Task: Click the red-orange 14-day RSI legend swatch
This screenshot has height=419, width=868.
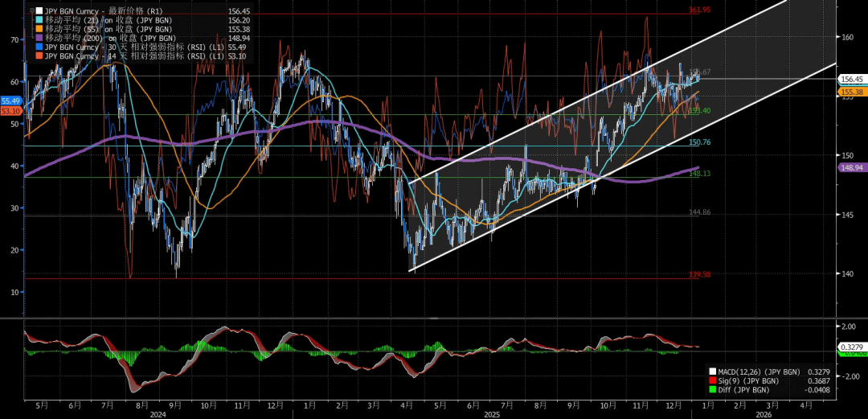Action: pos(40,56)
